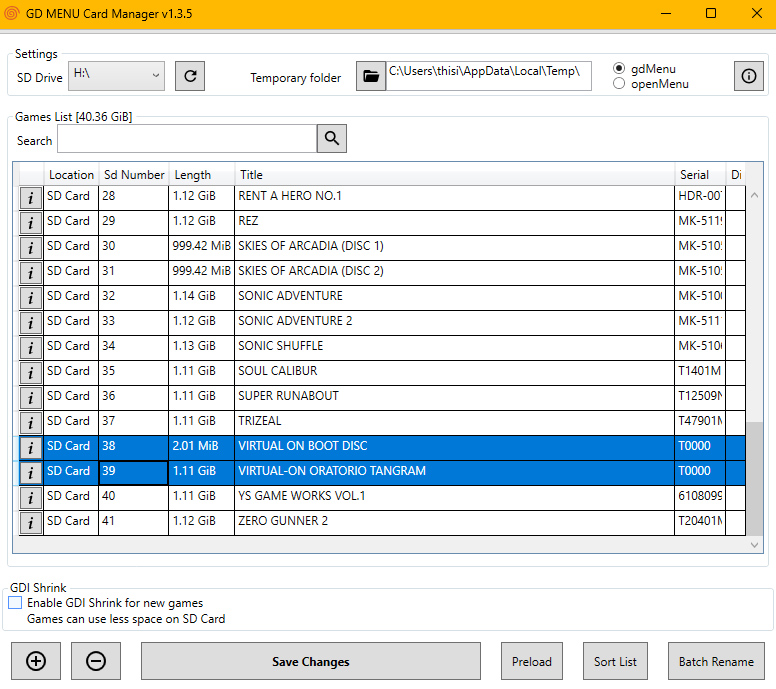Show info for ZERO GUNNER 2
Image resolution: width=776 pixels, height=689 pixels.
click(31, 523)
